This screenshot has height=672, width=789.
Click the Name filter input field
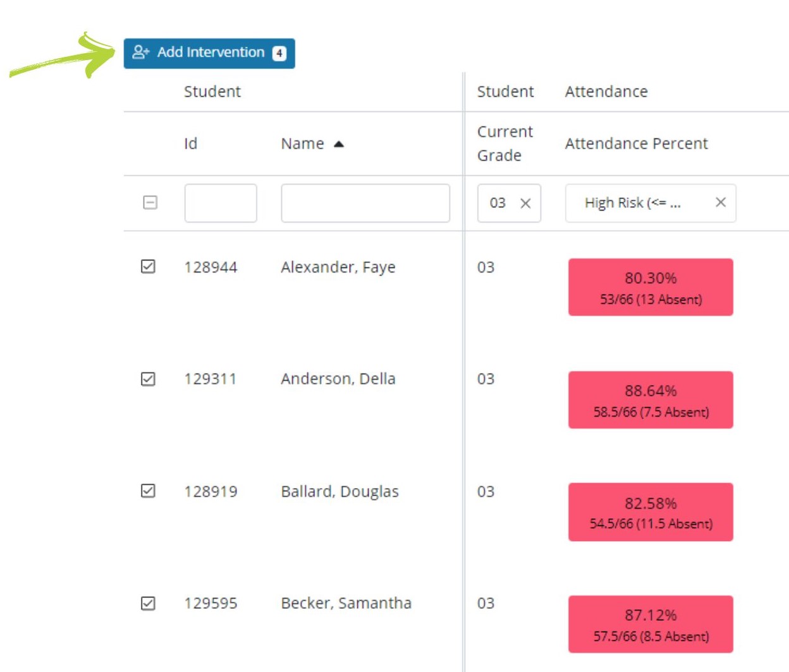click(x=365, y=203)
